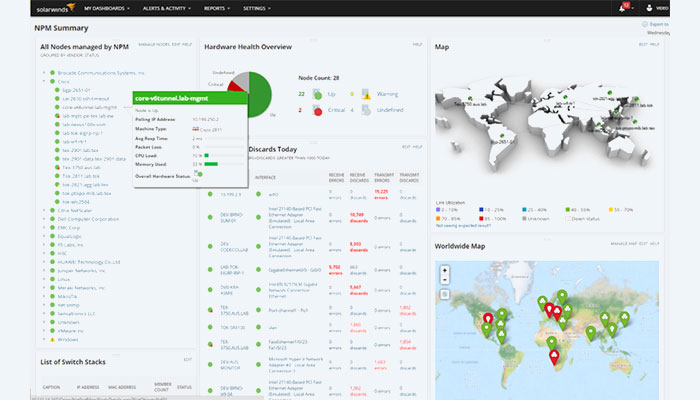Viewport: 700px width, 400px height.
Task: Select the Critical hardware status link
Action: [x=337, y=110]
